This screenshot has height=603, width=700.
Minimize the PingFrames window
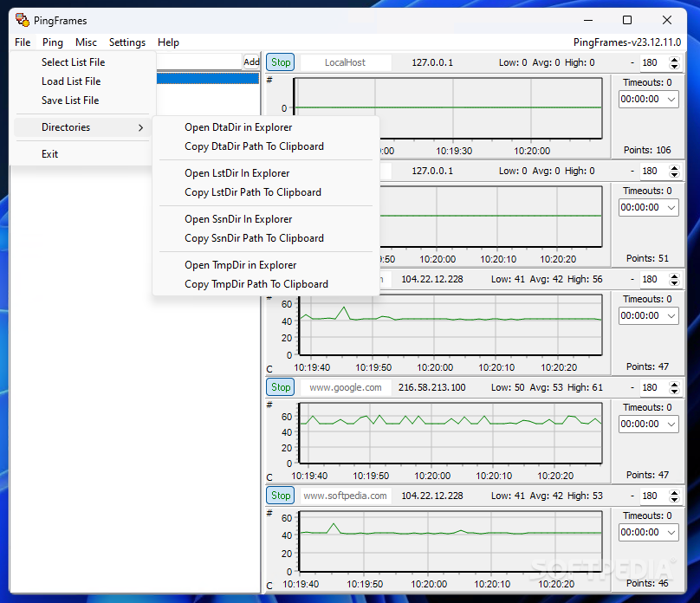click(588, 20)
